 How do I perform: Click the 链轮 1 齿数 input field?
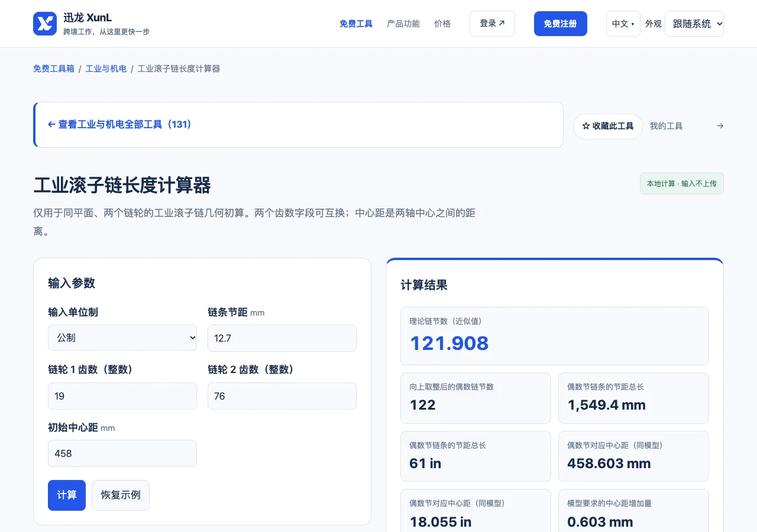coord(122,396)
